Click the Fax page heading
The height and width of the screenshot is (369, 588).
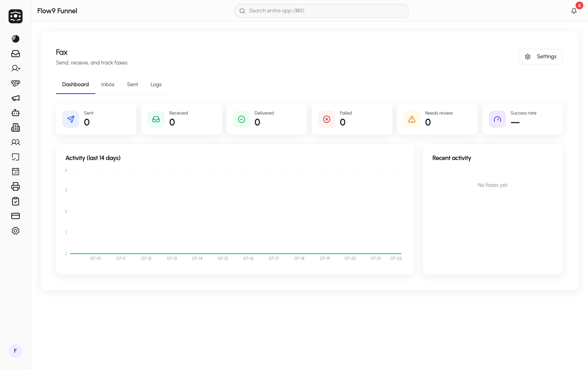(x=61, y=52)
